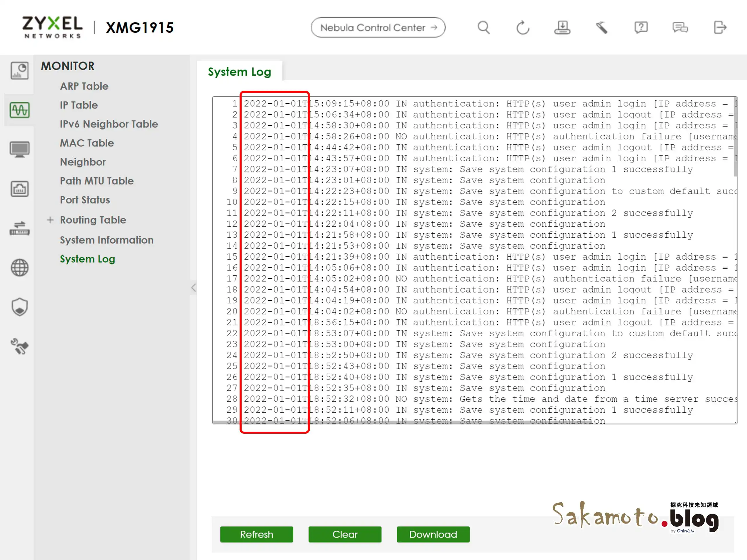Click the refresh arrow icon in header
This screenshot has height=560, width=747.
(522, 28)
